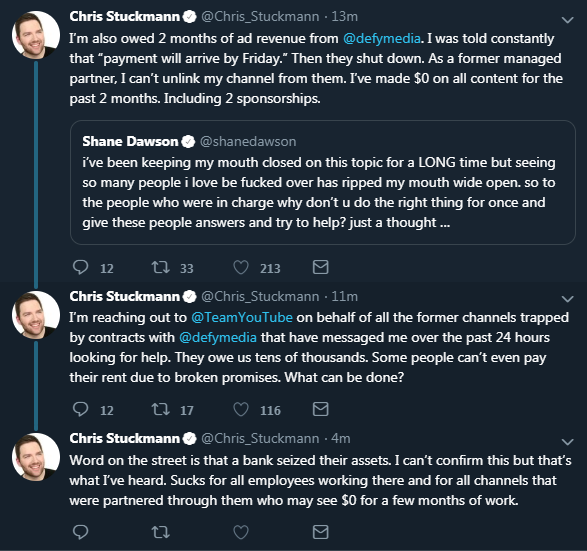Image resolution: width=587 pixels, height=551 pixels.
Task: Reply to the @TeamYouTube outreach tweet
Action: tap(80, 410)
